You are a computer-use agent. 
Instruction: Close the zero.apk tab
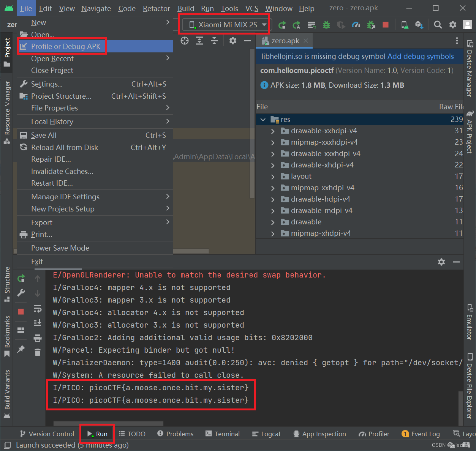pyautogui.click(x=306, y=41)
